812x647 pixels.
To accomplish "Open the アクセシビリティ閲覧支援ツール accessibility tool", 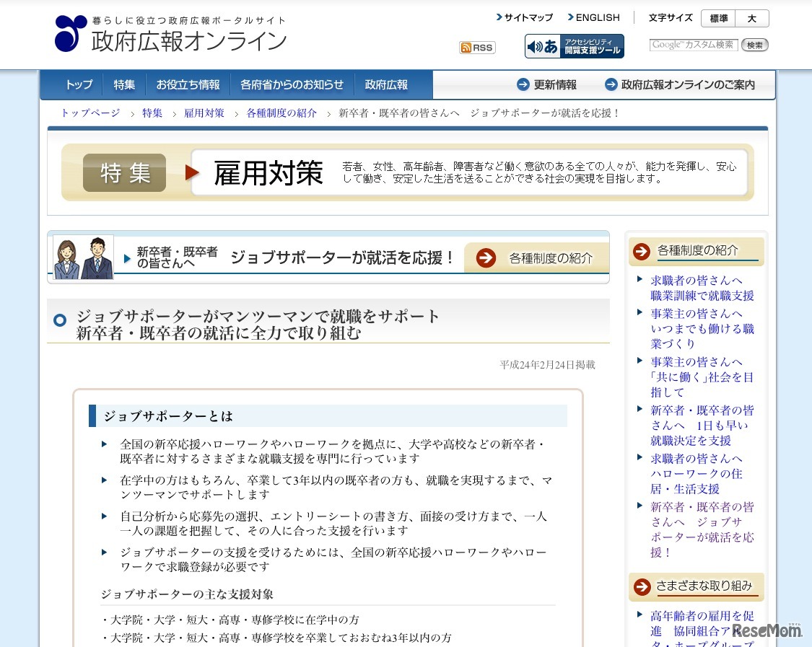I will coord(574,45).
